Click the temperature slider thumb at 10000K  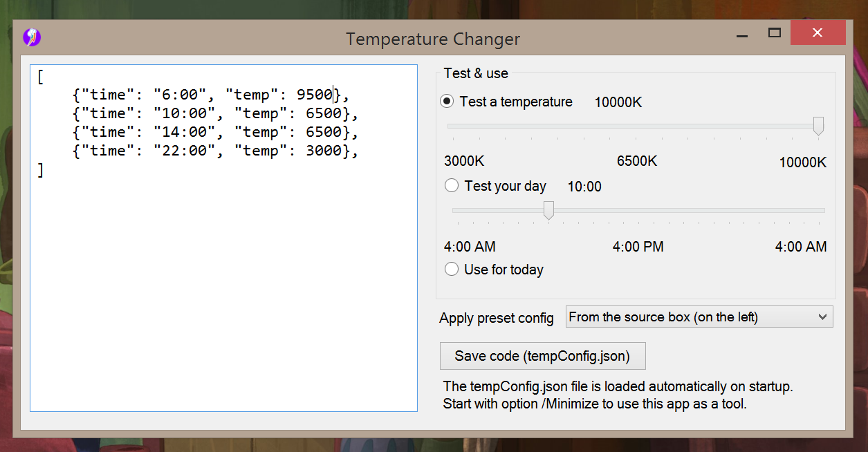click(818, 126)
